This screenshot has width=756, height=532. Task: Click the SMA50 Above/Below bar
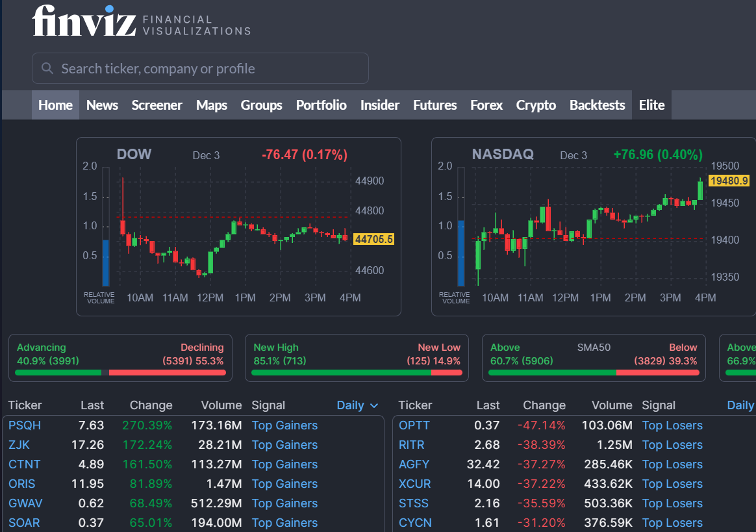(x=594, y=372)
